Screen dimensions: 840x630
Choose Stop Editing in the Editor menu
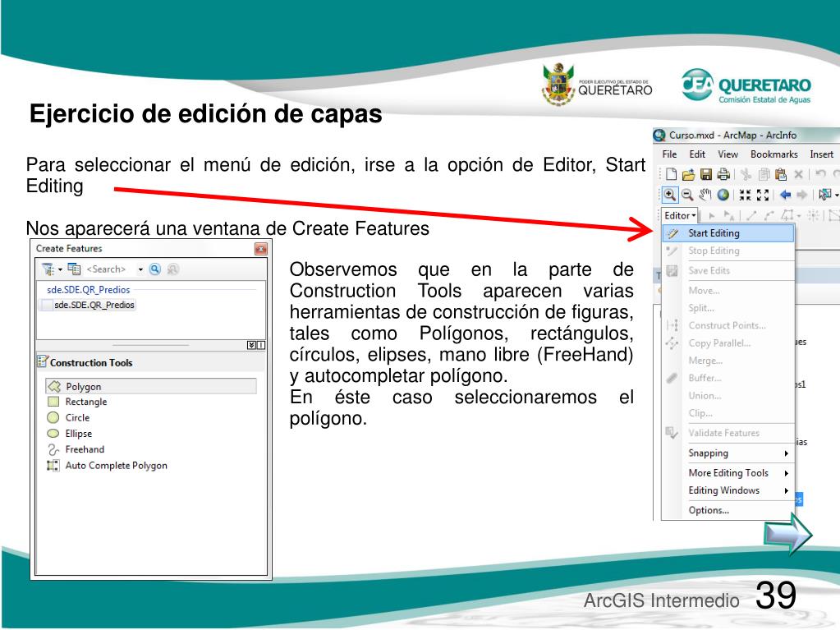(x=728, y=251)
